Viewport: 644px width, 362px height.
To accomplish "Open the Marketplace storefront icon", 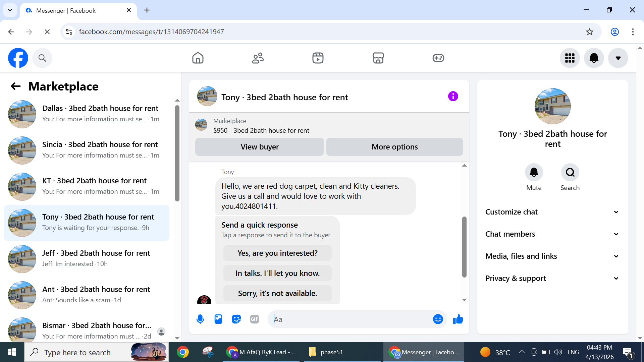I will 378,58.
